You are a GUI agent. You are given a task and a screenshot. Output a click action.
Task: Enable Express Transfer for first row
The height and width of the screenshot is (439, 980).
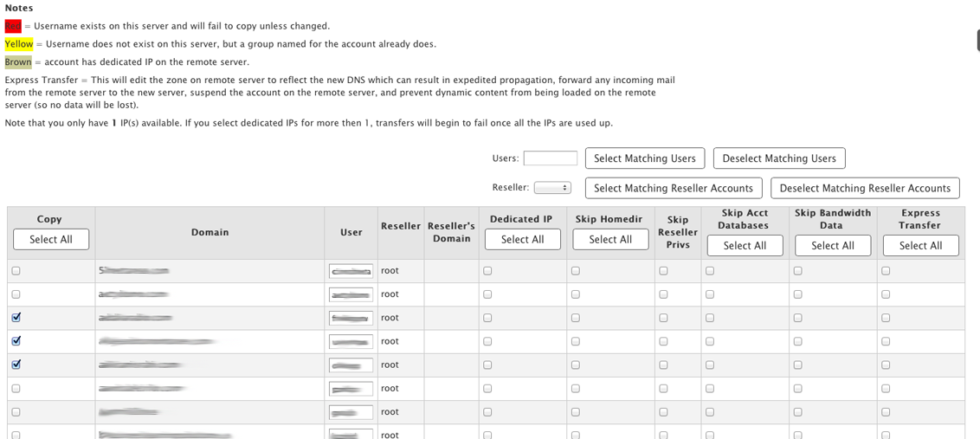click(x=886, y=271)
